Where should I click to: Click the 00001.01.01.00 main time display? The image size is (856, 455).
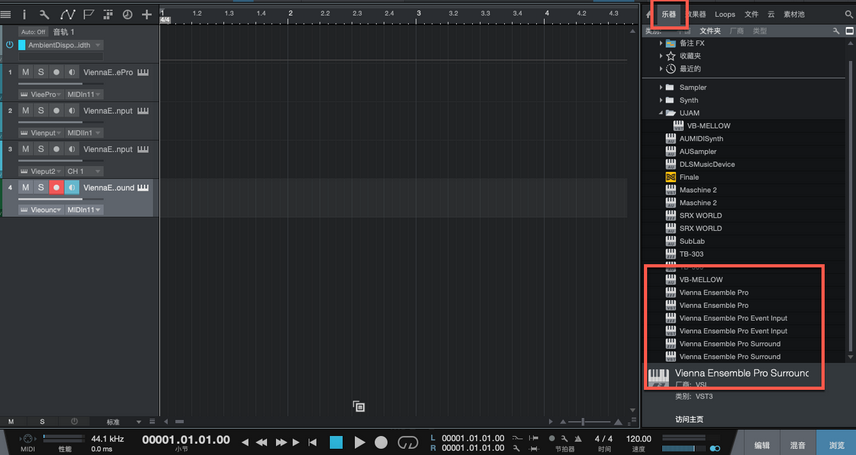point(186,440)
